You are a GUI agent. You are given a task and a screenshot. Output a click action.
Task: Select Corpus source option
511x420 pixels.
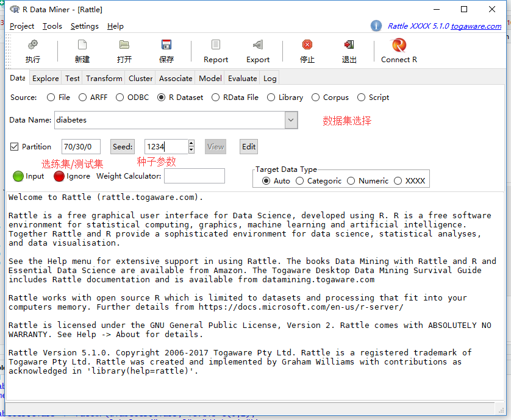pos(315,98)
